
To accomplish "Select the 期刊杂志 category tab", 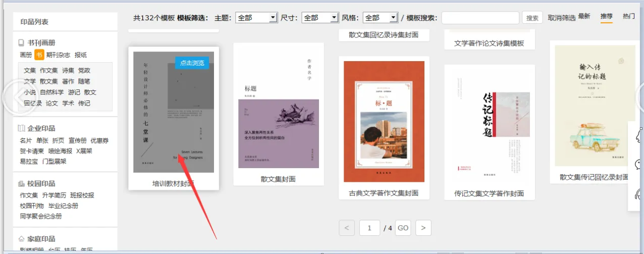I will tap(58, 55).
